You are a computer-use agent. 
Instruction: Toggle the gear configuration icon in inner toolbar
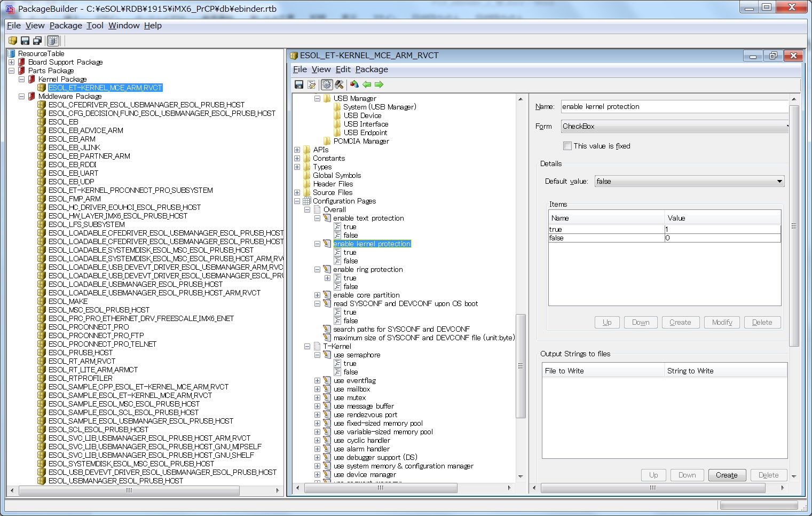click(x=326, y=84)
